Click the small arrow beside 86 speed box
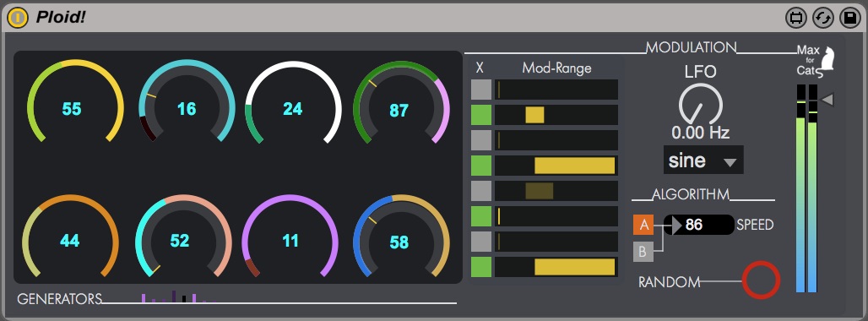 [x=676, y=225]
